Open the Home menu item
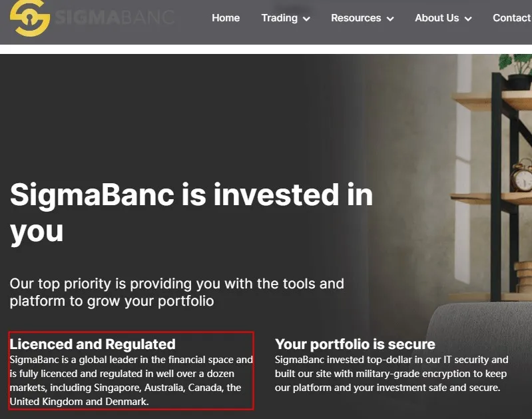Image resolution: width=532 pixels, height=419 pixels. (226, 18)
